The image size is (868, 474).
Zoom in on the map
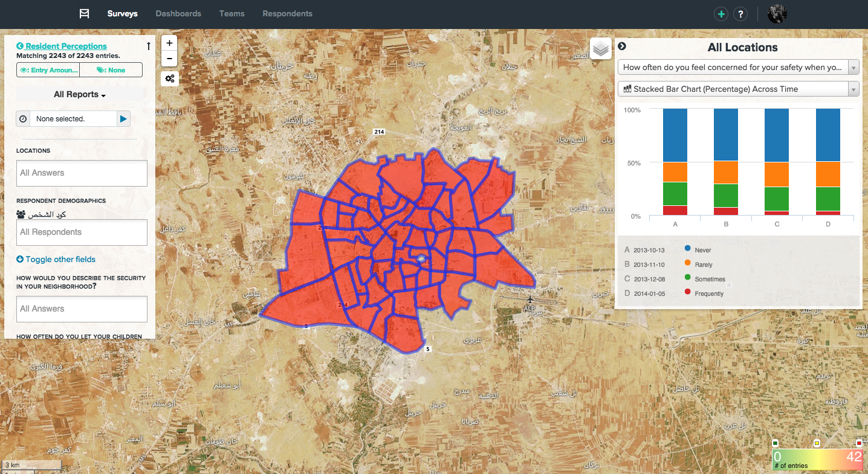(169, 43)
